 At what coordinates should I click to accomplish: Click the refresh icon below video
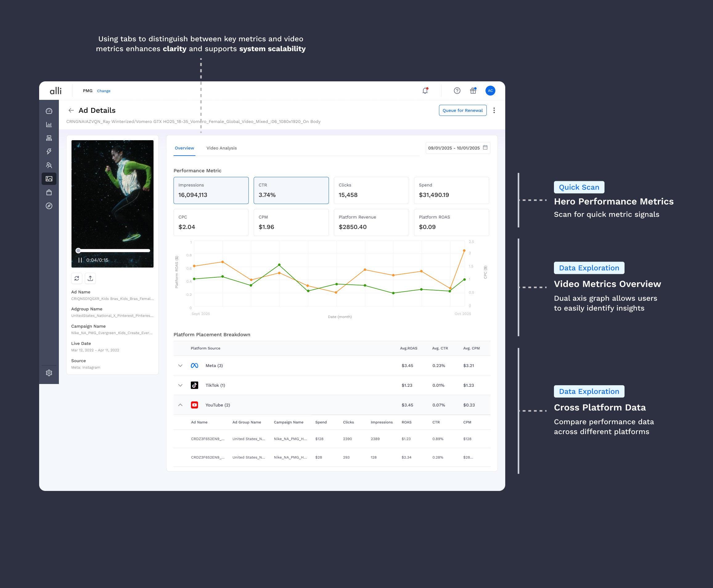(77, 278)
